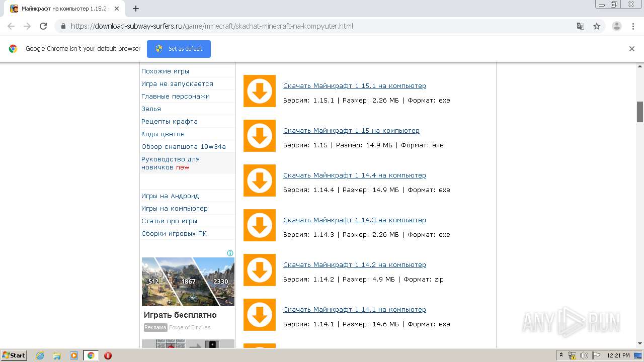Open Windows Explorer from the taskbar
This screenshot has height=362, width=644.
[x=57, y=355]
